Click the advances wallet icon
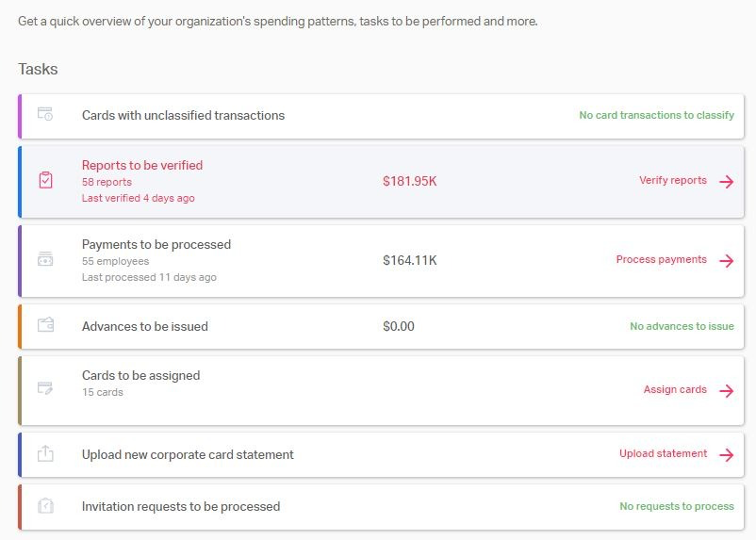 pyautogui.click(x=45, y=325)
